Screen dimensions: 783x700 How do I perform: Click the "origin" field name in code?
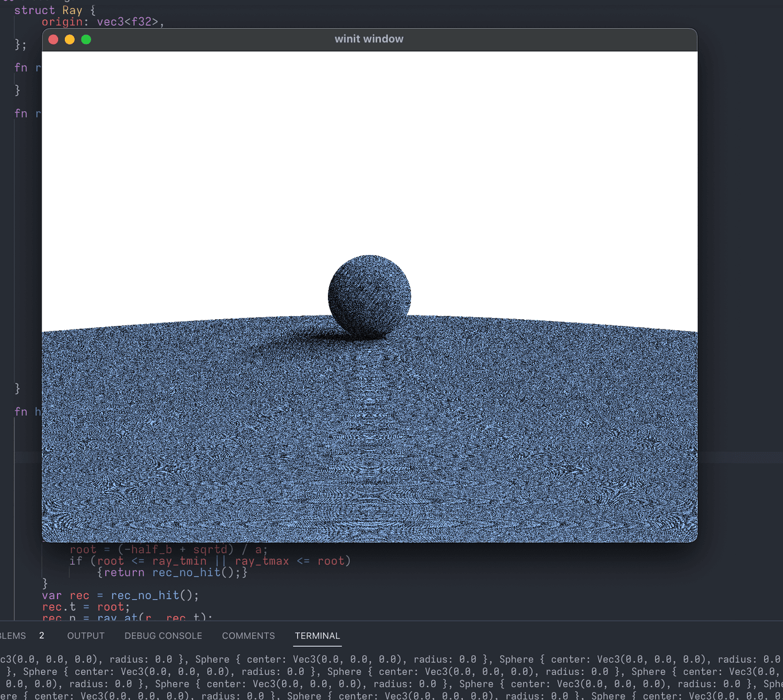coord(62,22)
